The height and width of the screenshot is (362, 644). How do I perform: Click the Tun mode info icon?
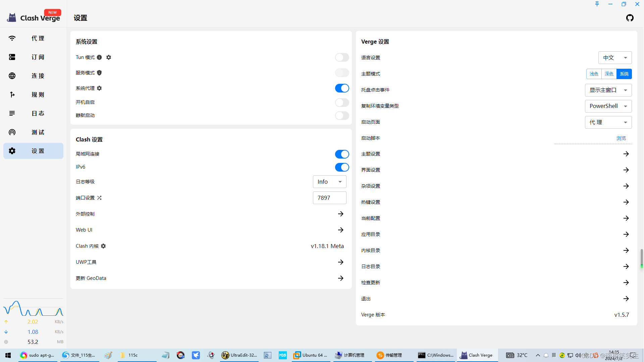tap(99, 57)
